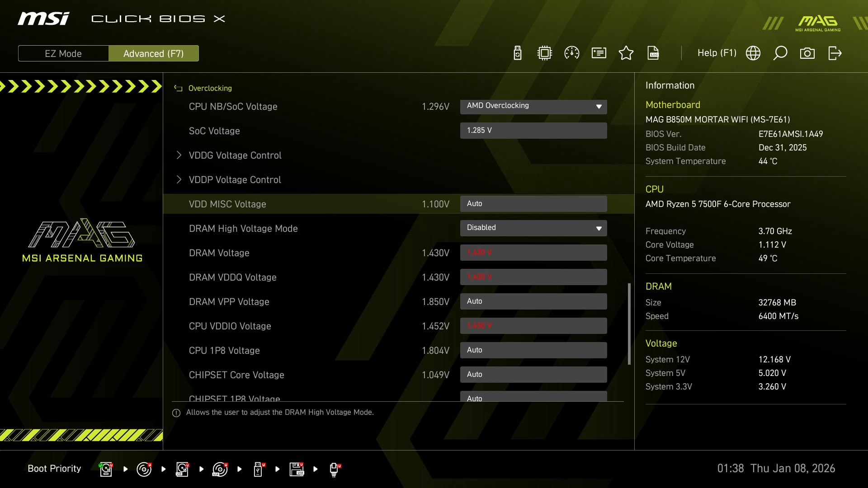Viewport: 868px width, 488px height.
Task: Click the date and time display
Action: tap(776, 469)
